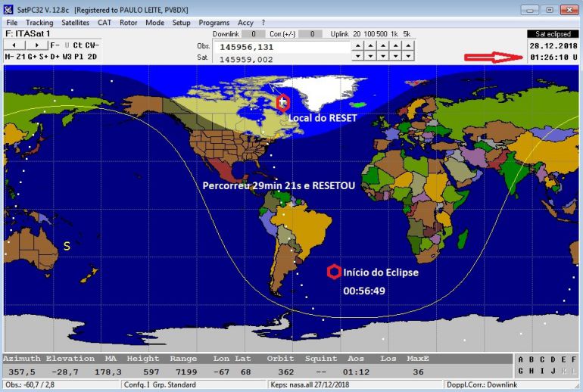Open the Rotor menu
This screenshot has width=583, height=392.
coord(128,23)
